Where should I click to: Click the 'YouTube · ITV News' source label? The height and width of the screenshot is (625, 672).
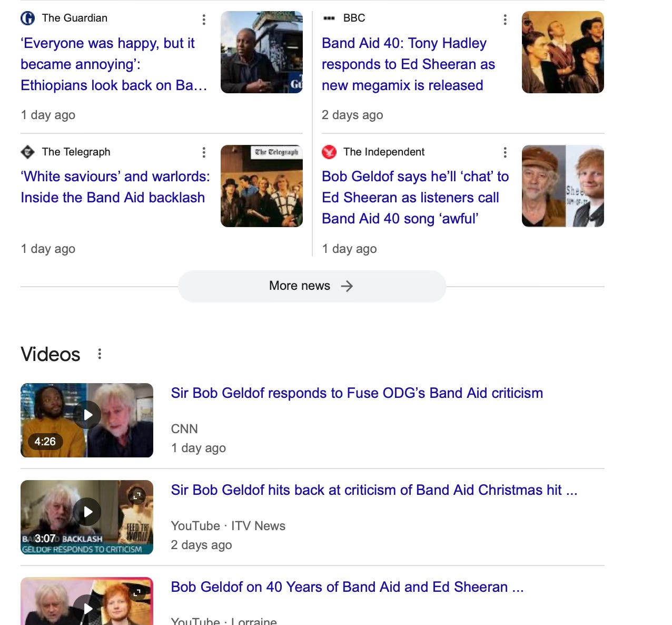[x=228, y=526]
